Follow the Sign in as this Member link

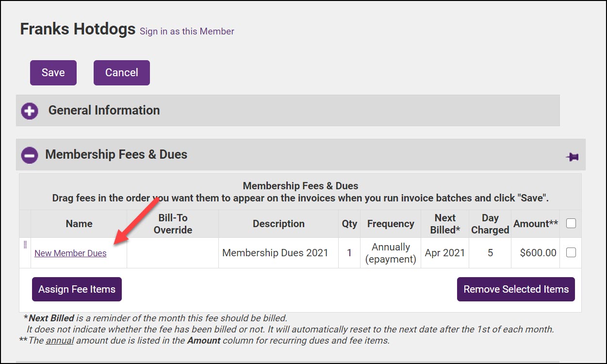point(187,31)
